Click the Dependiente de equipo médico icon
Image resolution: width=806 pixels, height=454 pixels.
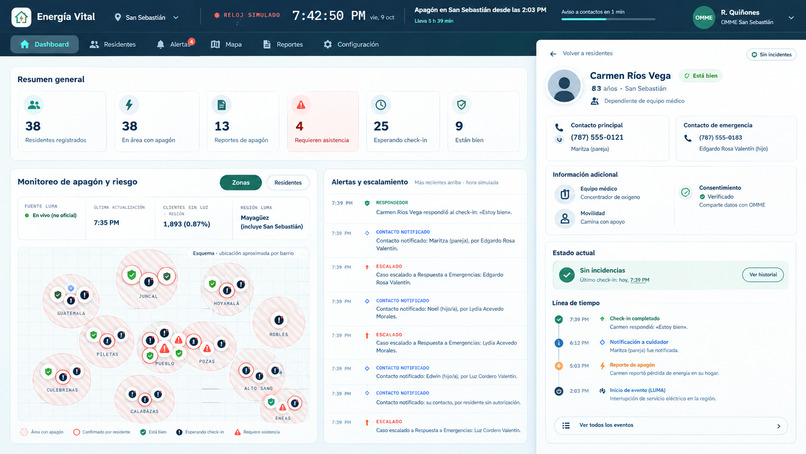595,101
